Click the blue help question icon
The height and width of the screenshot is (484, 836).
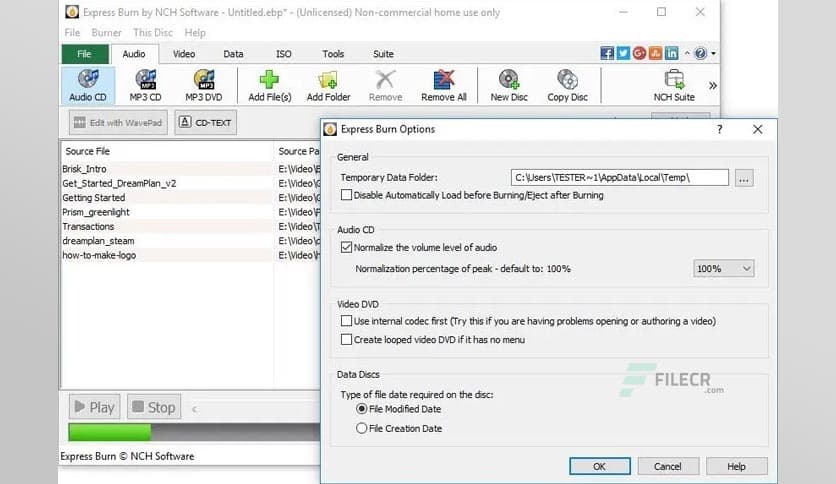click(x=701, y=53)
